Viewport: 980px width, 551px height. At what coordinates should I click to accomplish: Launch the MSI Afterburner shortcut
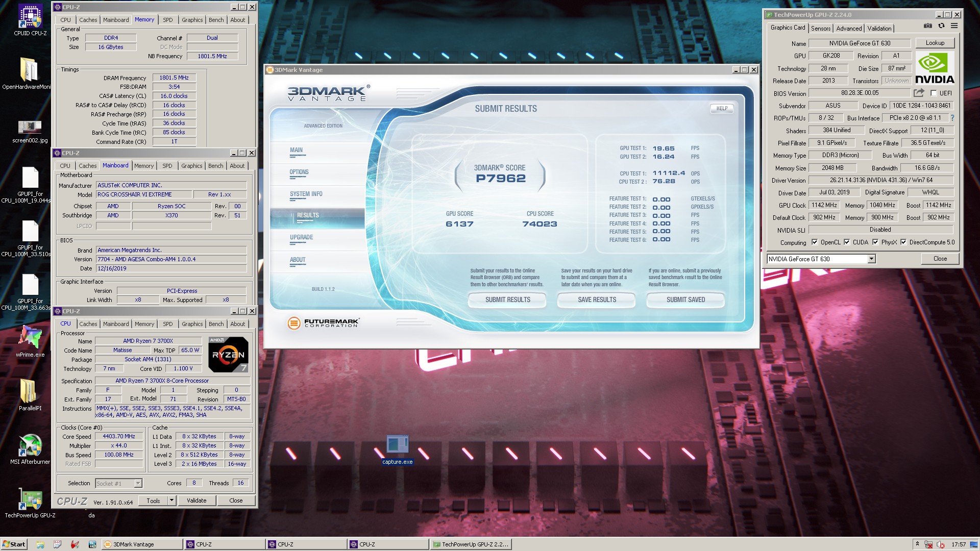point(30,449)
